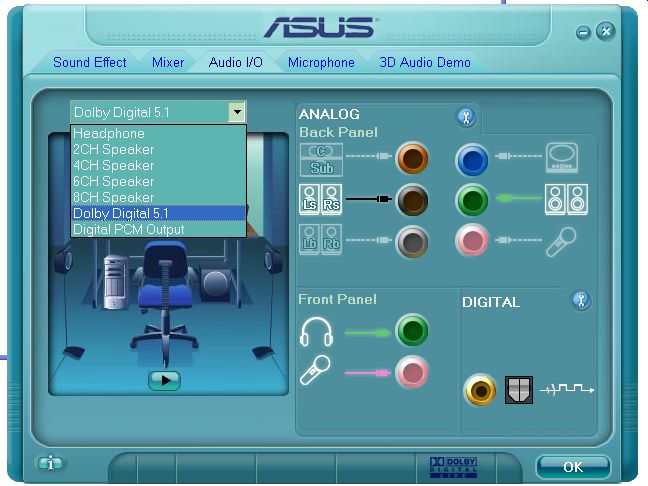
Task: Click the information 'i' button
Action: (50, 463)
